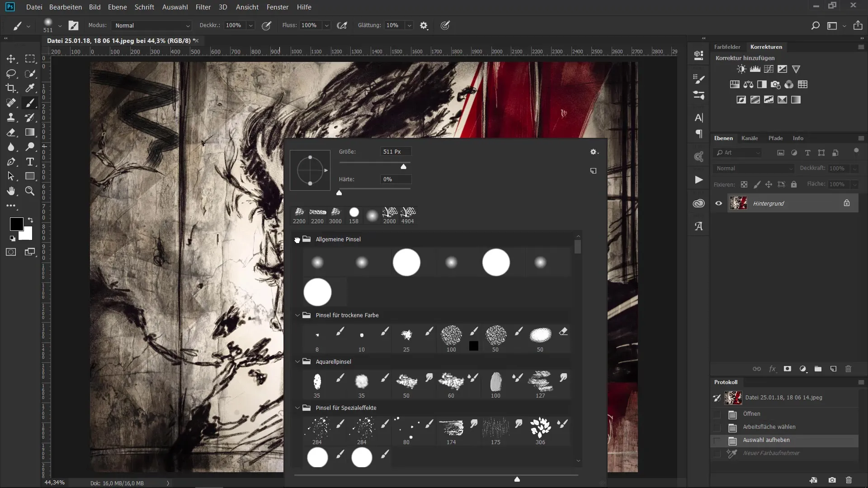Create new layer in Layers panel
Image resolution: width=868 pixels, height=488 pixels.
(833, 369)
